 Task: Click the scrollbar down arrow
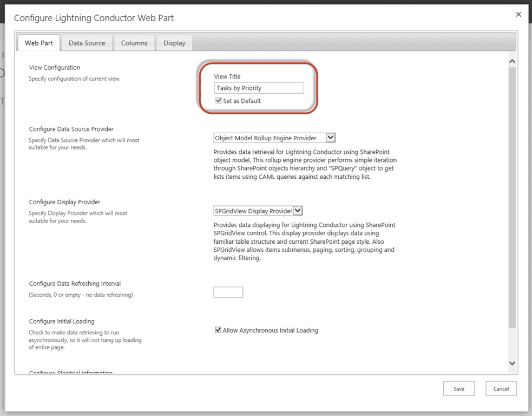click(x=513, y=363)
